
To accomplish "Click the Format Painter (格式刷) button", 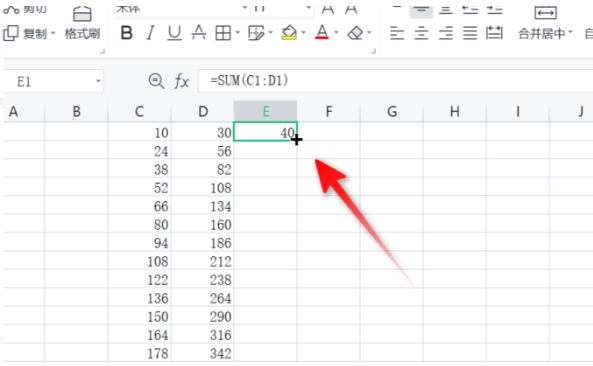I will point(82,23).
